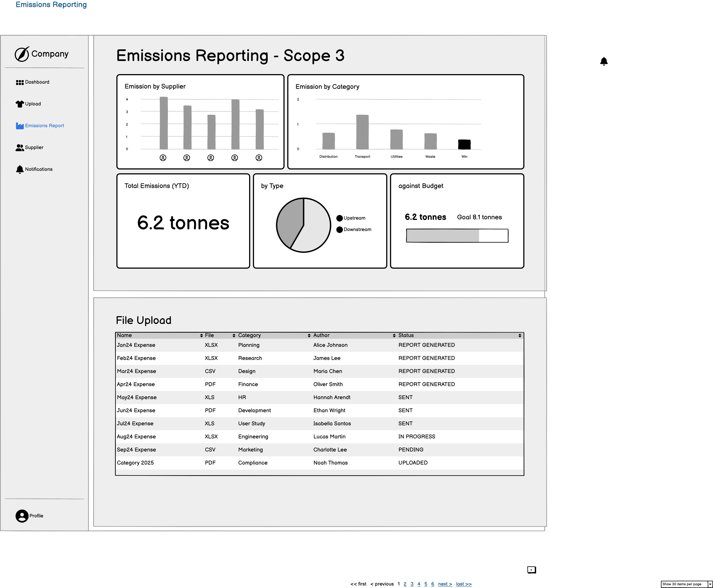
Task: Go to page 3 in pagination
Action: [x=412, y=584]
